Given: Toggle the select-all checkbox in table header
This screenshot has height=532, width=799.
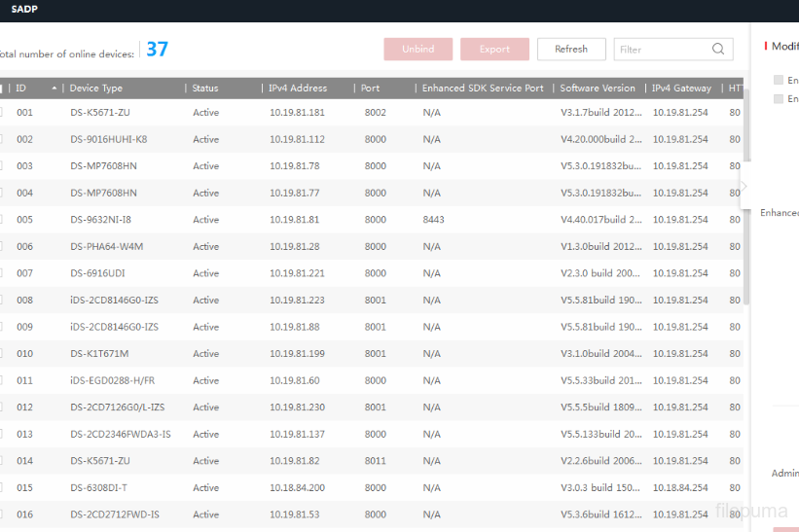Looking at the screenshot, I should coord(1,89).
